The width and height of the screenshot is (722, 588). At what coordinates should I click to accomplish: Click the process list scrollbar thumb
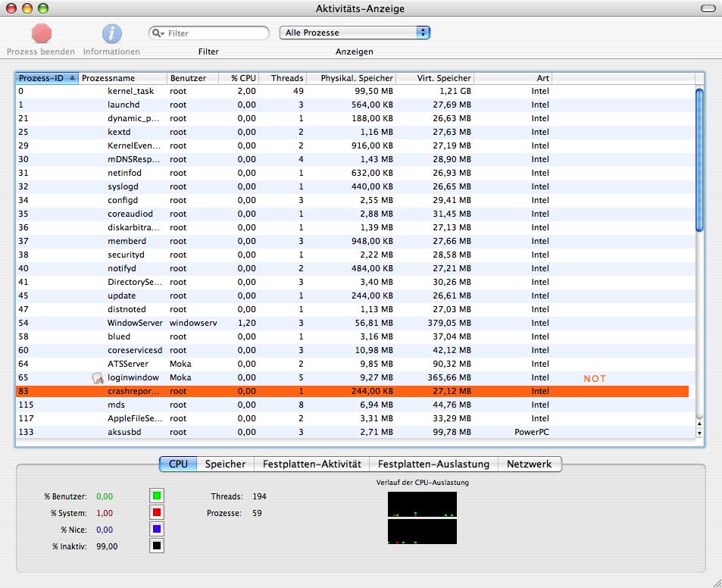[x=699, y=160]
